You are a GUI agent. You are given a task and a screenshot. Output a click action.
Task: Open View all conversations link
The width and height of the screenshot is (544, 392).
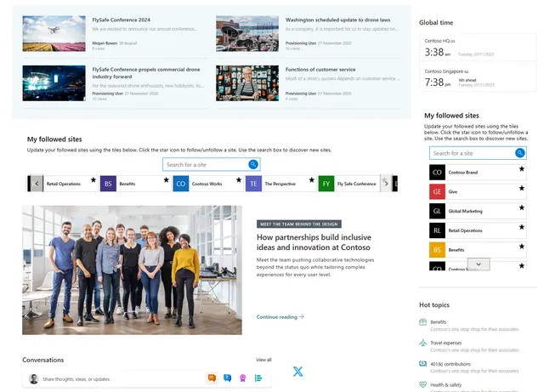263,360
